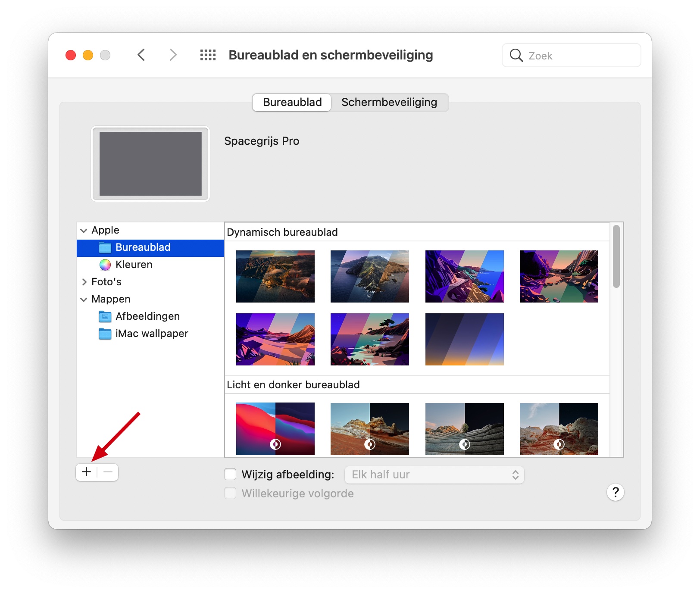Open the Elk half uur dropdown

point(434,475)
